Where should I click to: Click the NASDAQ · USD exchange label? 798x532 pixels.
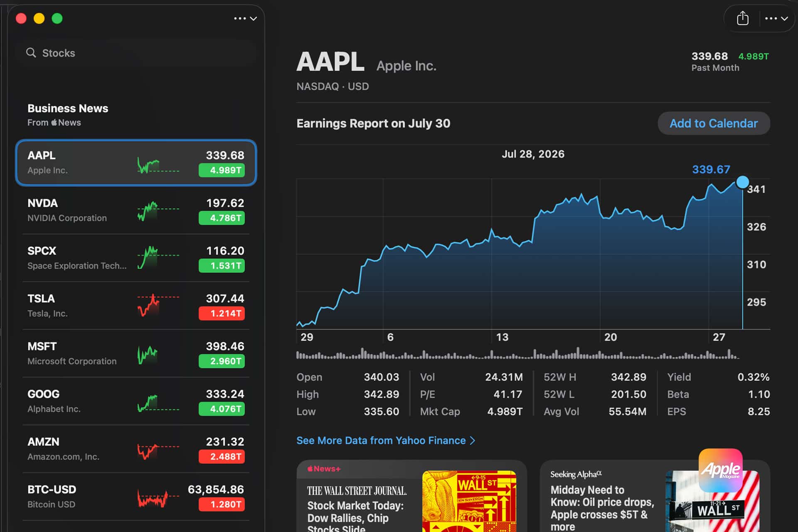(x=332, y=86)
